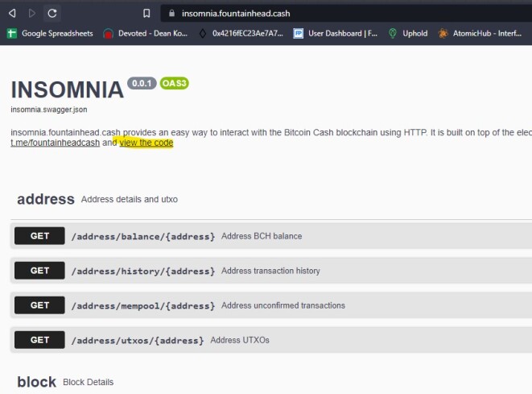Click the GET badge for address utxos
The image size is (532, 394).
tap(39, 340)
